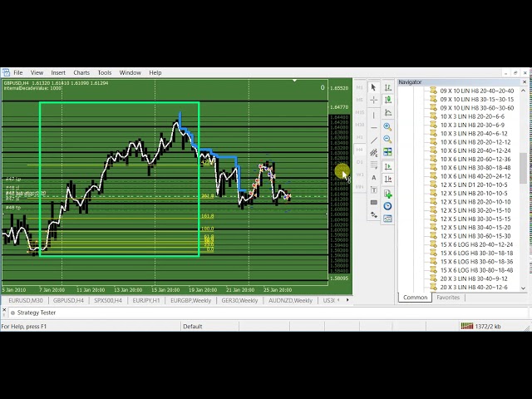532x399 pixels.
Task: Open the EURJPY,H1 chart tab
Action: click(146, 300)
